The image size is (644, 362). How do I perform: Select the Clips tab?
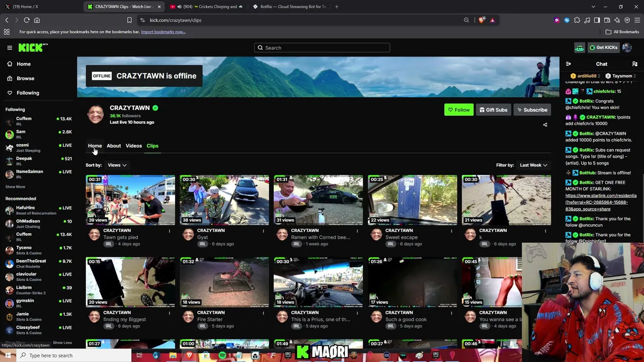[152, 146]
